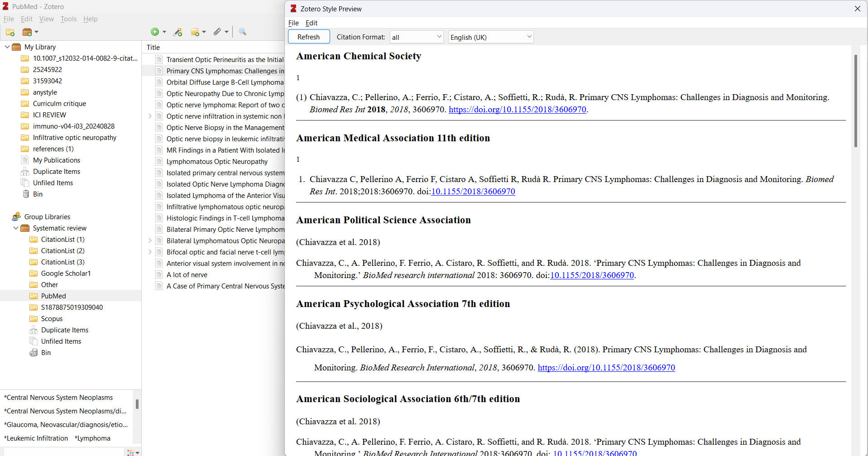This screenshot has width=868, height=456.
Task: Open the Citation Format dropdown
Action: pos(417,37)
